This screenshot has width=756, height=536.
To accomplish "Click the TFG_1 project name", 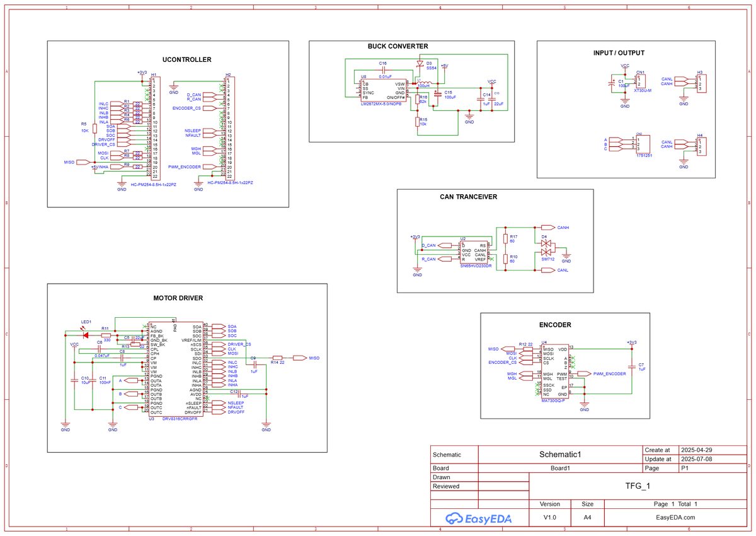I will pyautogui.click(x=637, y=486).
